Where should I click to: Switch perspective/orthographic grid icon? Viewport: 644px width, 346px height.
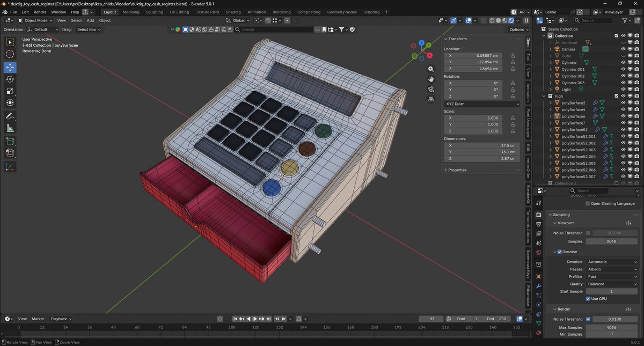tap(431, 99)
